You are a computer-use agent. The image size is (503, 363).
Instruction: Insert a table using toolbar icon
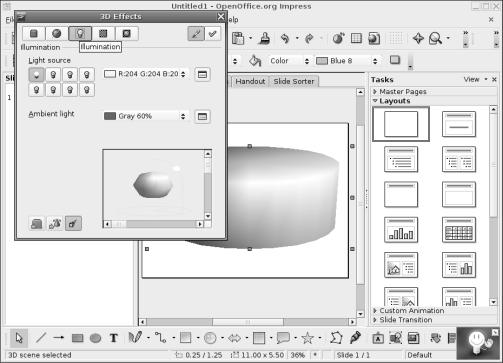356,38
